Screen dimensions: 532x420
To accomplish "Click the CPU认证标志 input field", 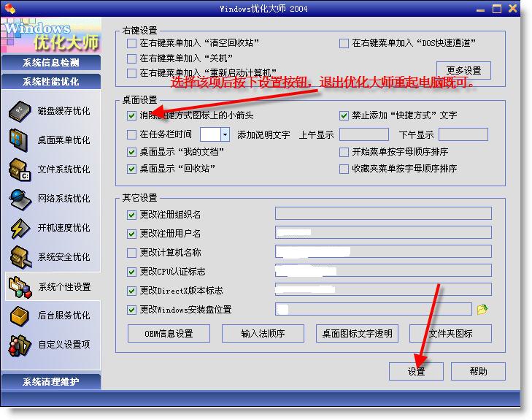I will click(383, 270).
